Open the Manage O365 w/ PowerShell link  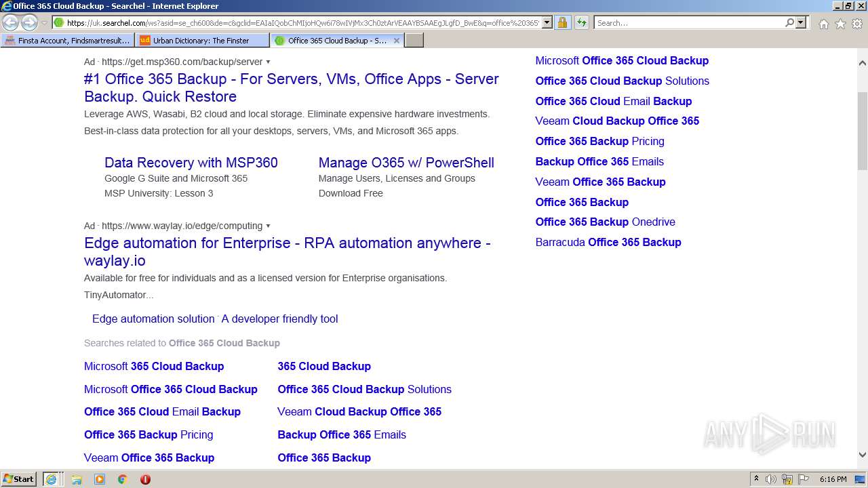[x=406, y=163]
